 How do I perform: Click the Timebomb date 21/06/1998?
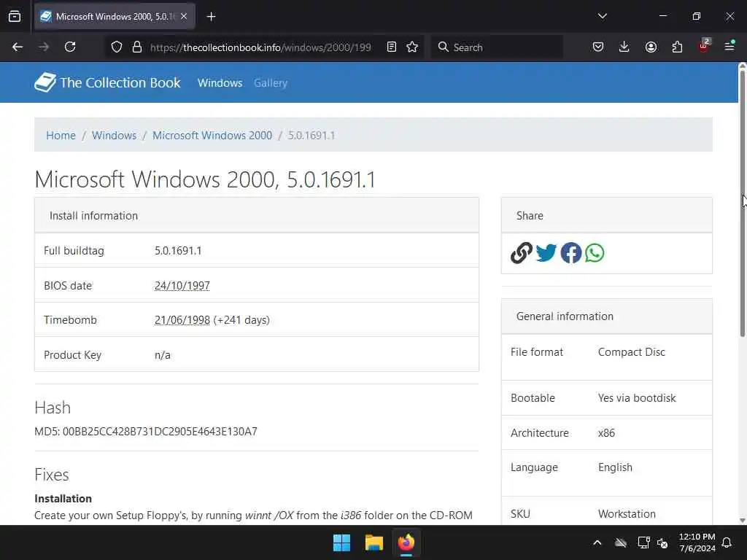point(182,320)
